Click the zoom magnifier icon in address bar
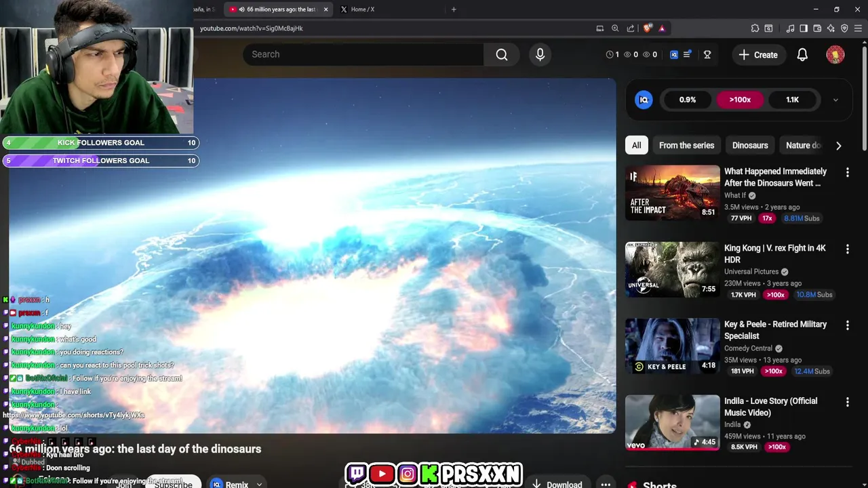Image resolution: width=868 pixels, height=488 pixels. [x=615, y=28]
